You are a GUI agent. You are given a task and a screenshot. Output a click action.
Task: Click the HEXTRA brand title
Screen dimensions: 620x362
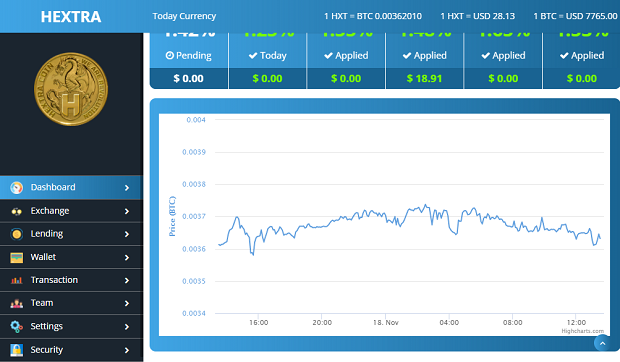click(x=71, y=17)
